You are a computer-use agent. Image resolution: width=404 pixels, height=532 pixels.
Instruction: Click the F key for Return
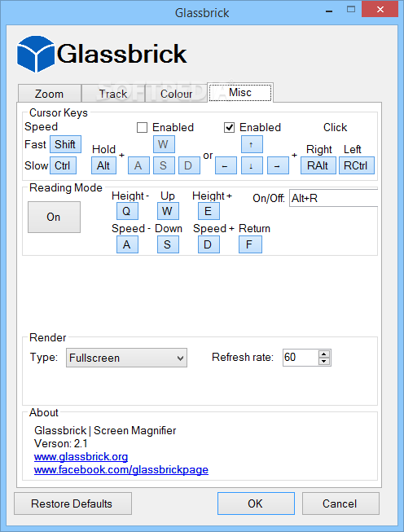[x=250, y=244]
